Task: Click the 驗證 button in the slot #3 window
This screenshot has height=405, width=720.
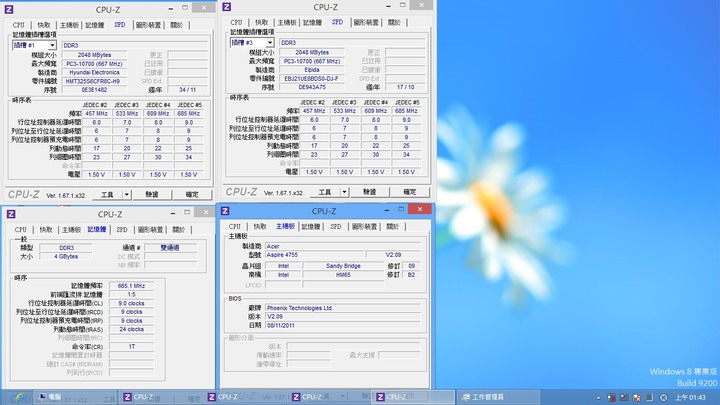Action: [370, 192]
